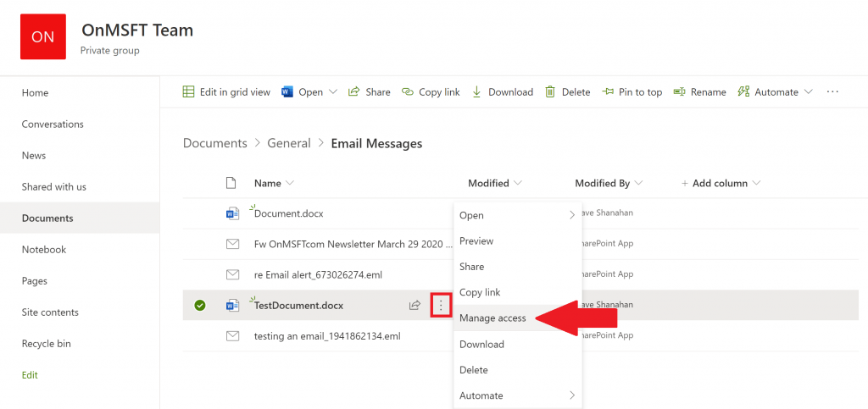868x409 pixels.
Task: Expand the Automate dropdown chevron in toolbar
Action: pyautogui.click(x=808, y=91)
